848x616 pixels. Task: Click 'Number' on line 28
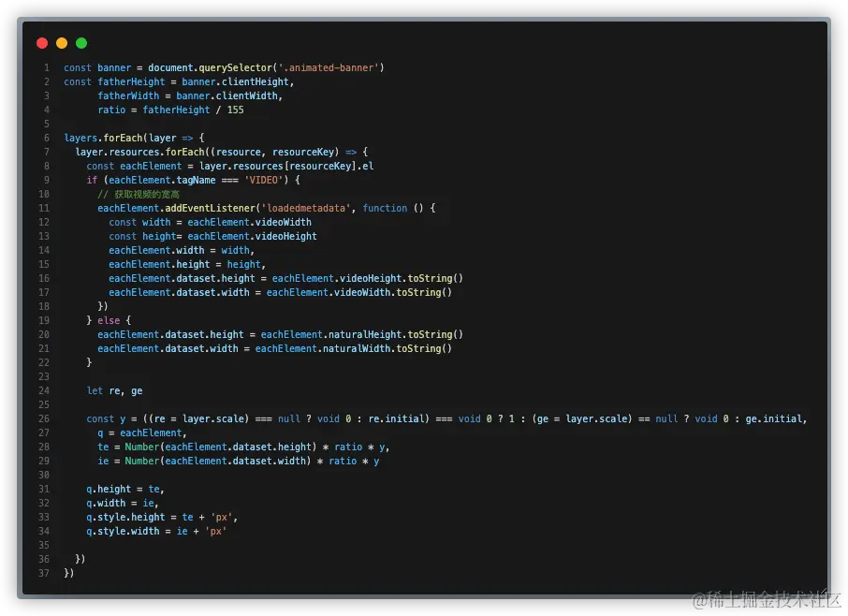(142, 447)
